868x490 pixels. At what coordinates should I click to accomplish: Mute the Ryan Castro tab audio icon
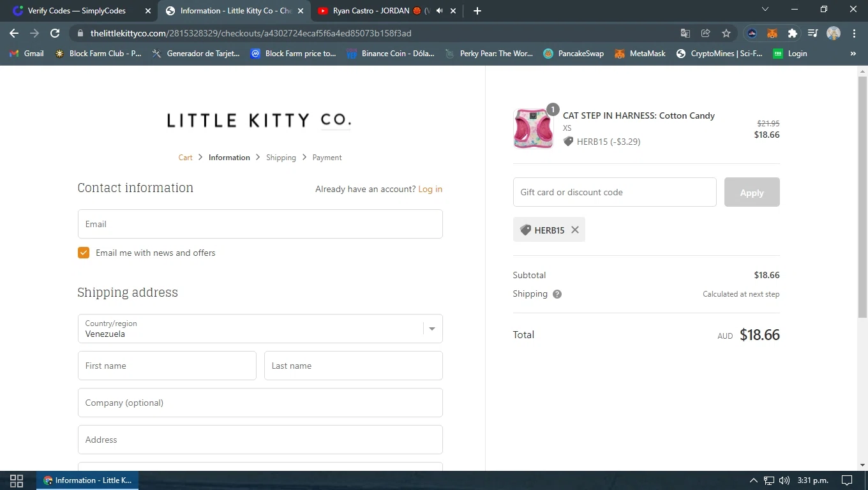[x=440, y=11]
